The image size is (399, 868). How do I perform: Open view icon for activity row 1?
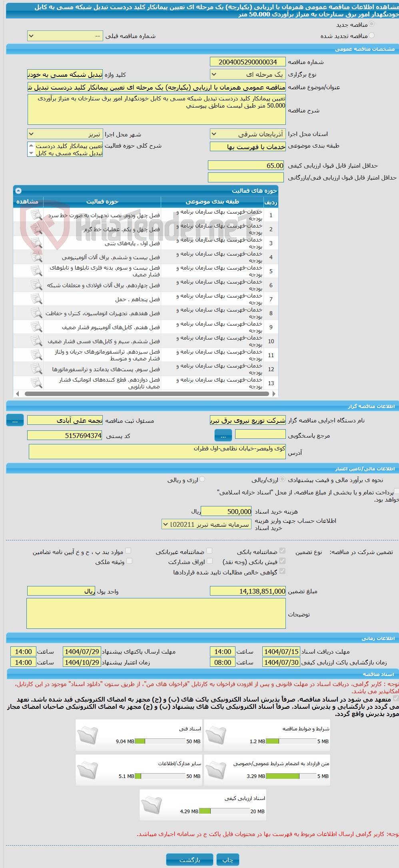click(x=36, y=215)
